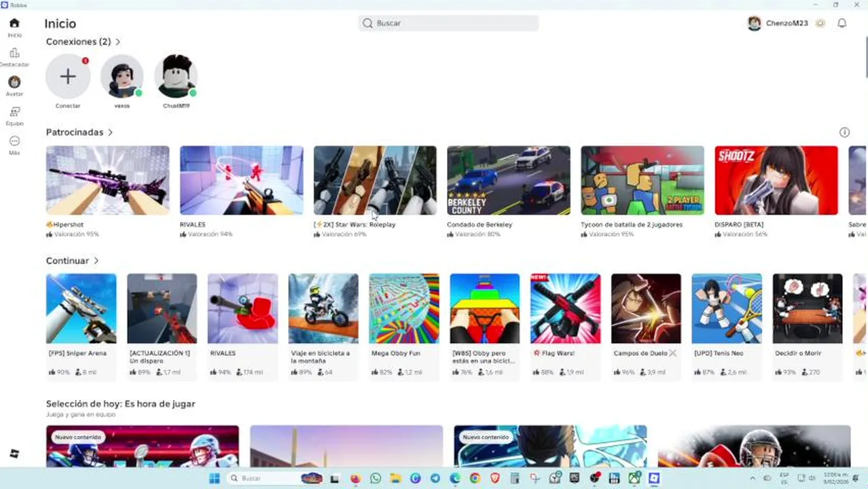Screen dimensions: 868x489
Task: Click the sponsored info icon
Action: click(844, 132)
